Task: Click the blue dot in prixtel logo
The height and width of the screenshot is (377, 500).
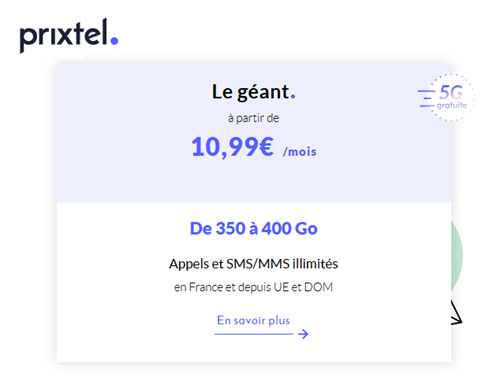Action: pos(114,40)
